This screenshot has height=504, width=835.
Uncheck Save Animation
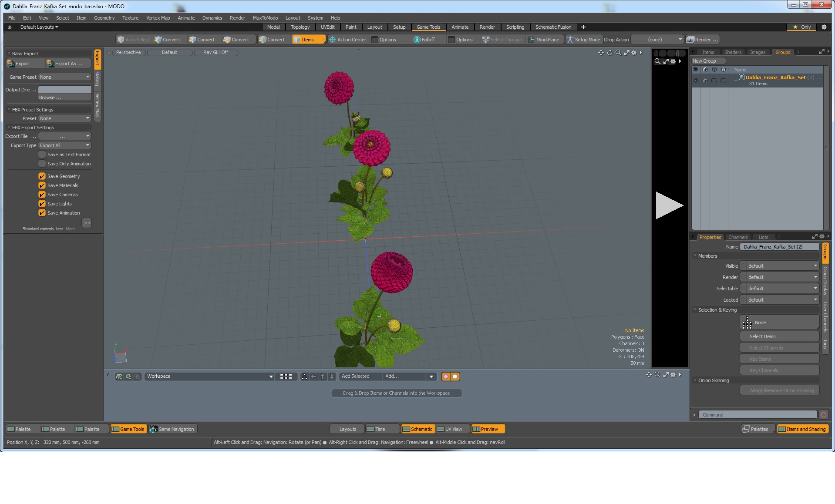coord(42,213)
